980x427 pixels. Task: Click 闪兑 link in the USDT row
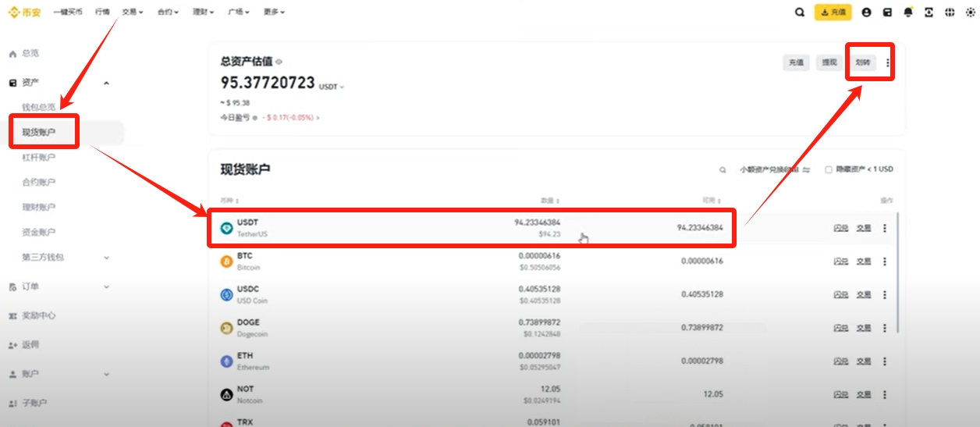[x=840, y=229]
